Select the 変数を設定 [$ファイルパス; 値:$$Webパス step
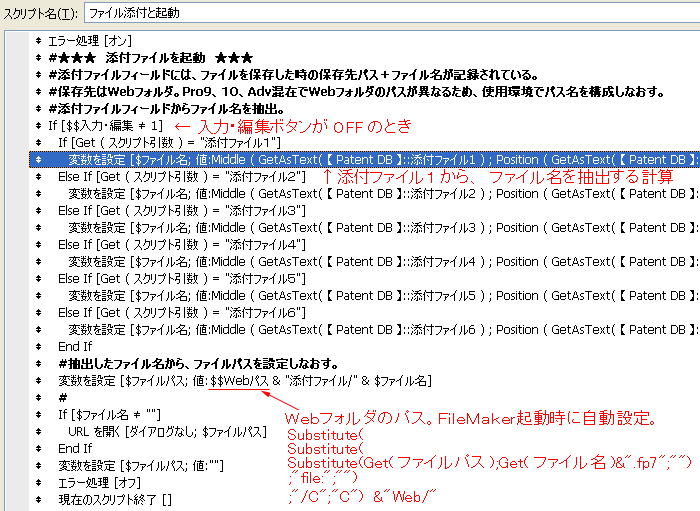Screen dimensions: 700x511 tap(245, 381)
